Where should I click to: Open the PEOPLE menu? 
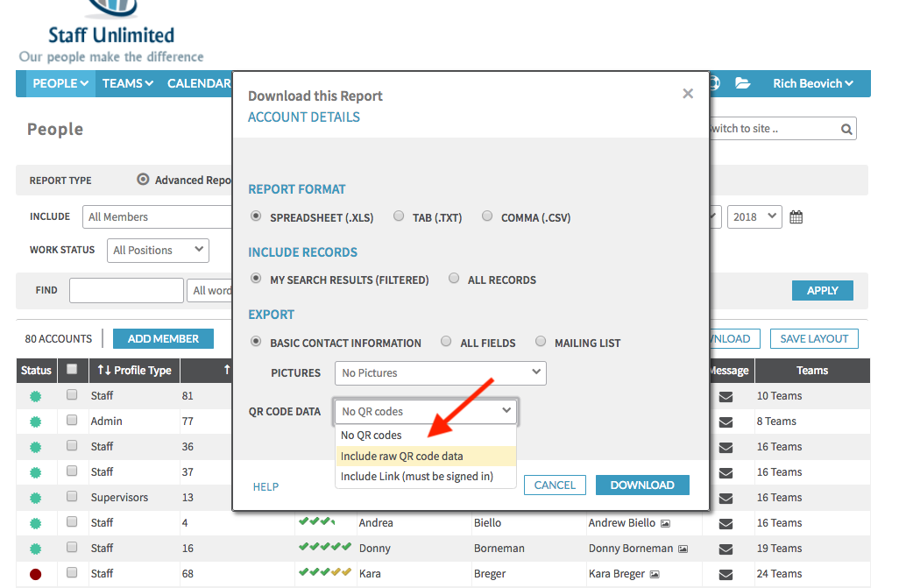pyautogui.click(x=60, y=84)
